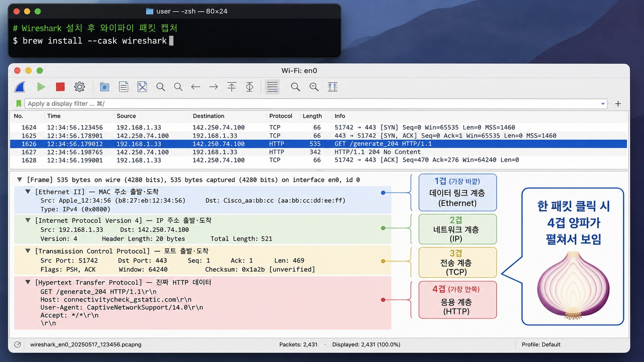Collapse the Ethernet II disclosure triangle
This screenshot has width=644, height=362.
coord(28,191)
